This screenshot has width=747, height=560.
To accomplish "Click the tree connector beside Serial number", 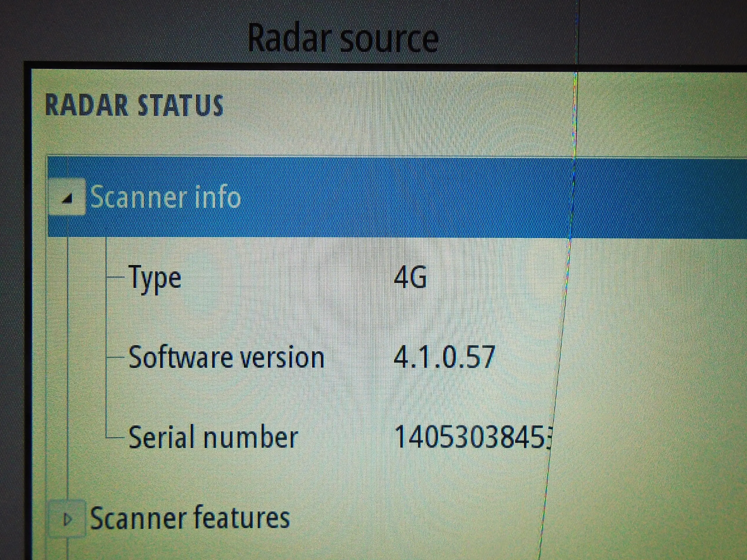I will click(x=116, y=438).
